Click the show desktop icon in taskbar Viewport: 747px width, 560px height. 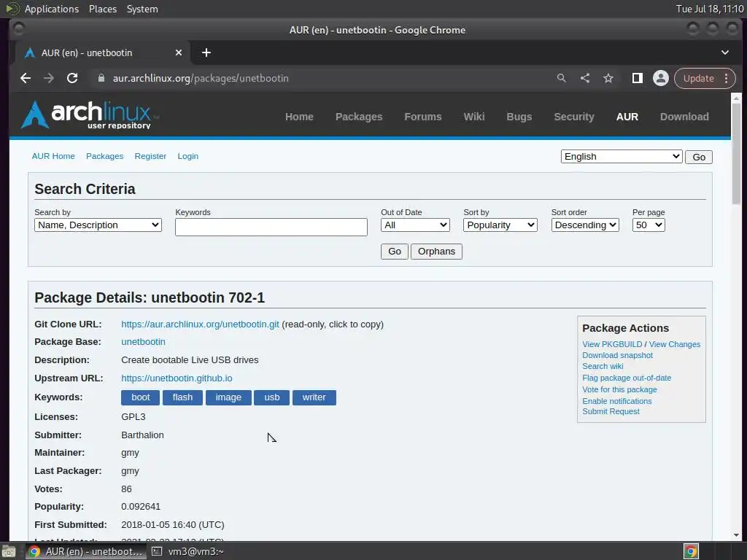9,551
